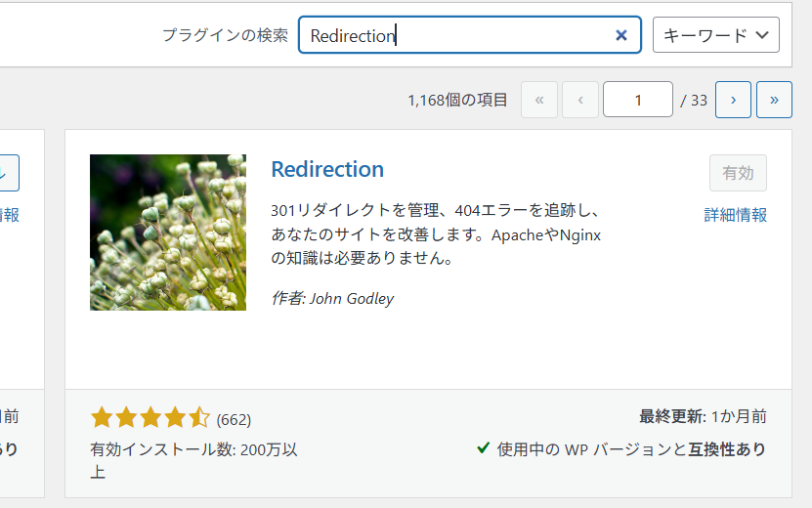This screenshot has width=812, height=508.
Task: Open 詳細情報 for the Redirection plugin
Action: pyautogui.click(x=735, y=215)
